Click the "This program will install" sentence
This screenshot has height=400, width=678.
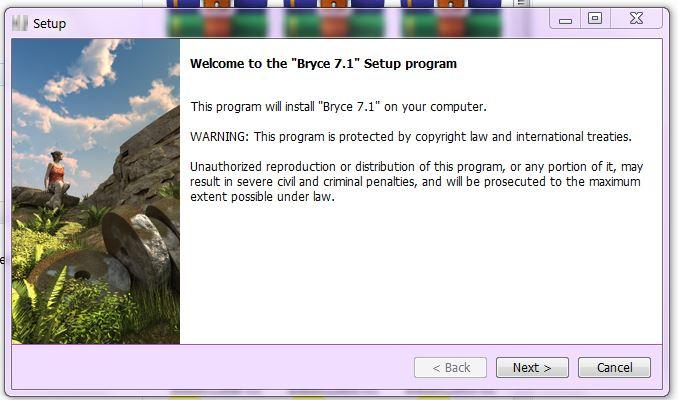coord(339,106)
